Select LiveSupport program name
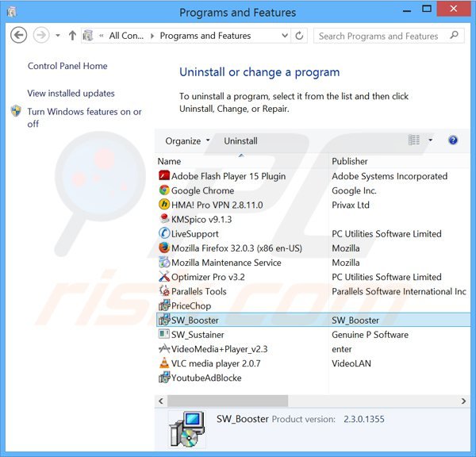 click(195, 234)
